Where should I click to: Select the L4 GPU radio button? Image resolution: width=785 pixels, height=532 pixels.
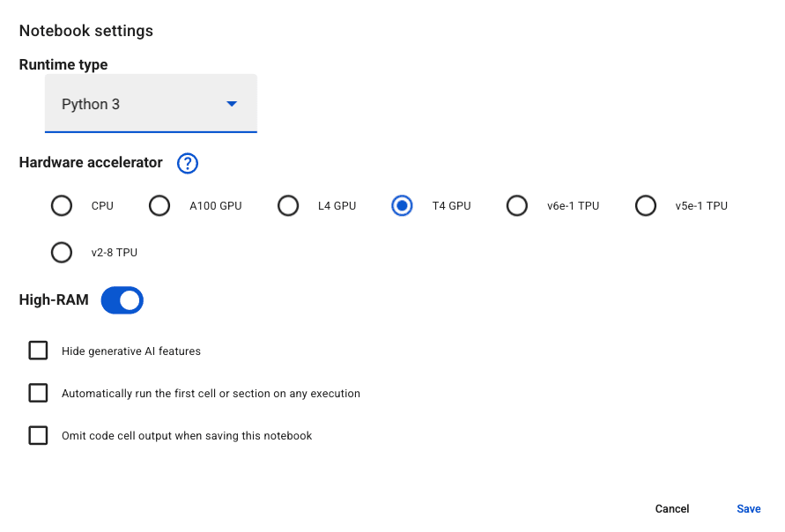pyautogui.click(x=288, y=206)
